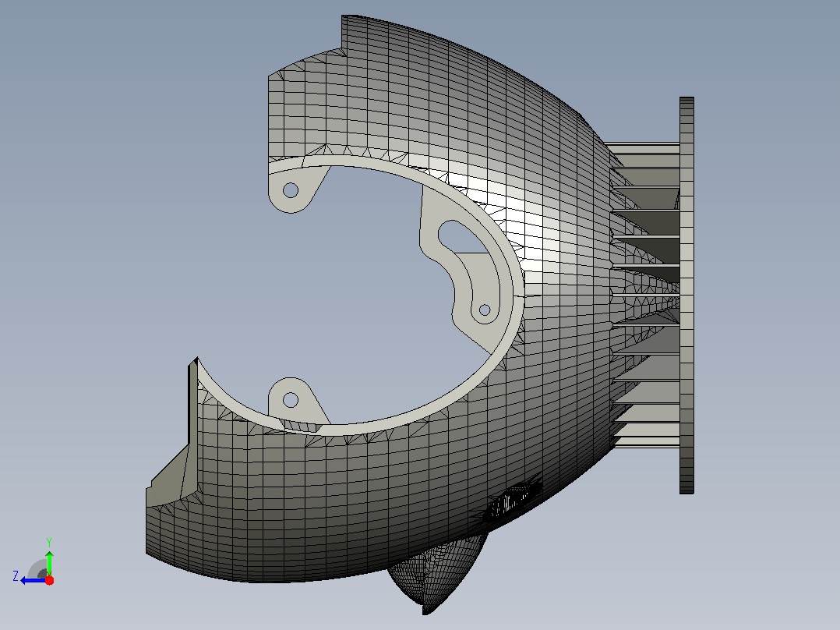Click the red X axis dot on the triad

click(x=49, y=580)
